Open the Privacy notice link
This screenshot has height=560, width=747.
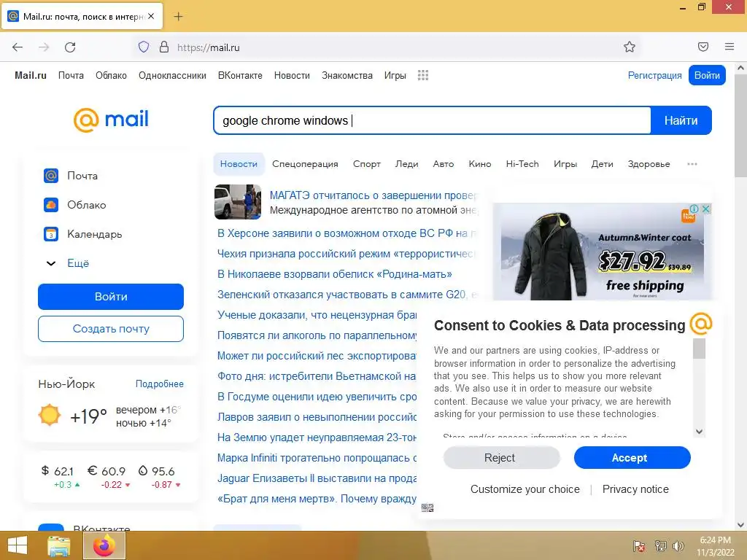pos(635,489)
